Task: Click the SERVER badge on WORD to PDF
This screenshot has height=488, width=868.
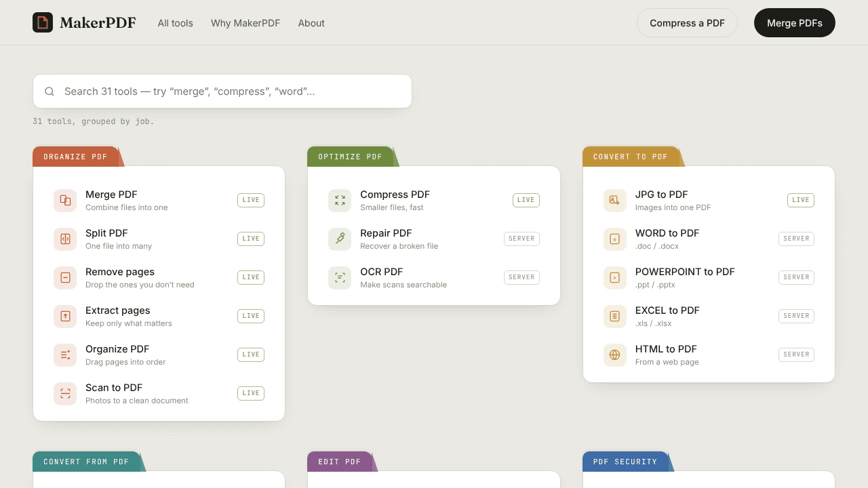Action: click(796, 239)
